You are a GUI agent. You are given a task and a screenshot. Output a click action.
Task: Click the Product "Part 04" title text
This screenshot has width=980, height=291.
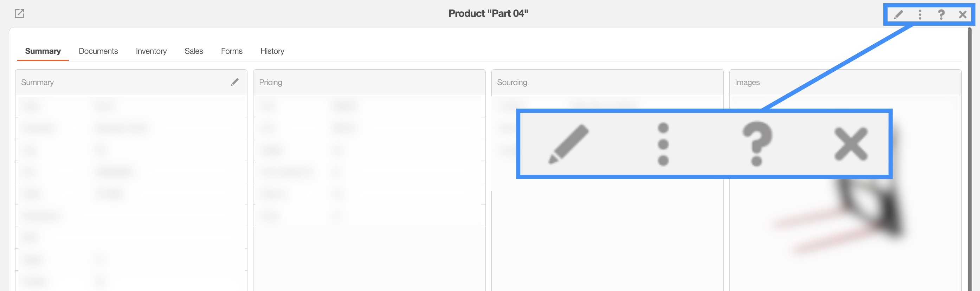pyautogui.click(x=488, y=14)
